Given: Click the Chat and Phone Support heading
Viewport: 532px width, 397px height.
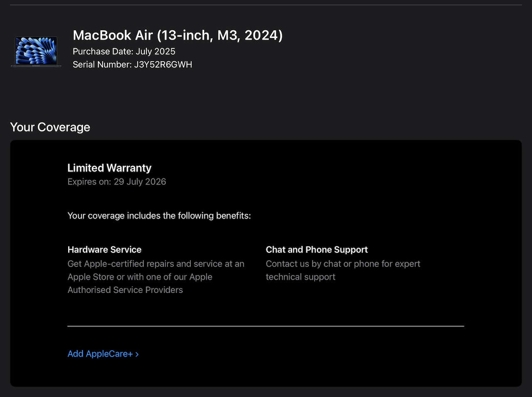Looking at the screenshot, I should pos(317,250).
